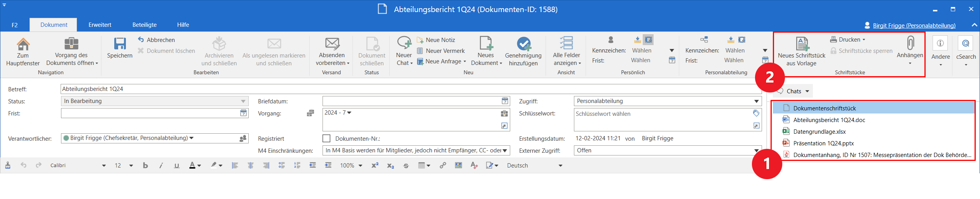The image size is (980, 199).
Task: Click the Speichern save icon
Action: click(x=120, y=44)
